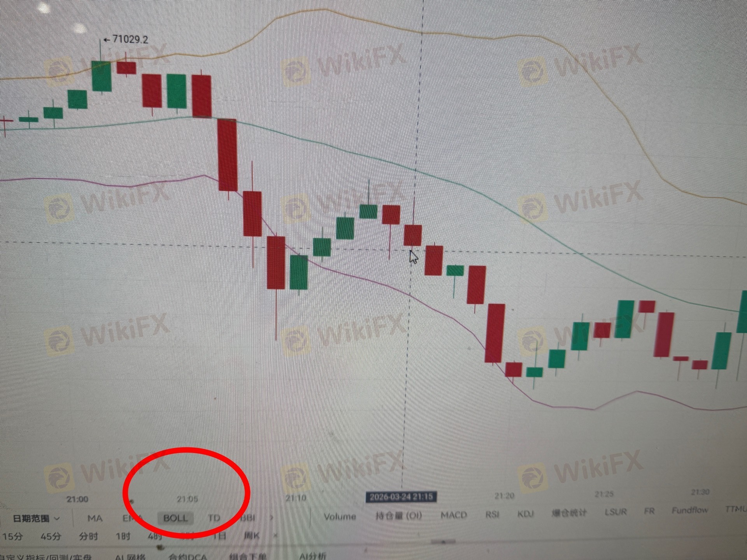Show the RSI sub-indicator
The height and width of the screenshot is (560, 747).
[x=493, y=514]
